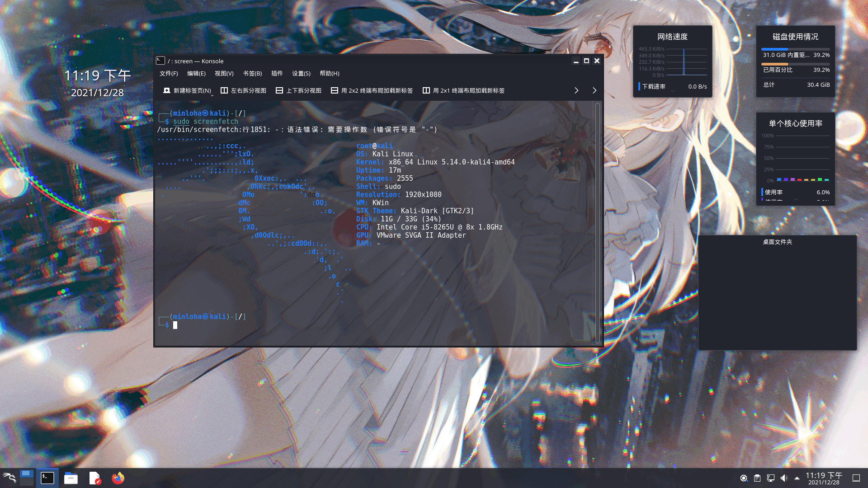The image size is (868, 488).
Task: Click the 'GPU: VMware SVGA II Adapter' line
Action: 411,235
